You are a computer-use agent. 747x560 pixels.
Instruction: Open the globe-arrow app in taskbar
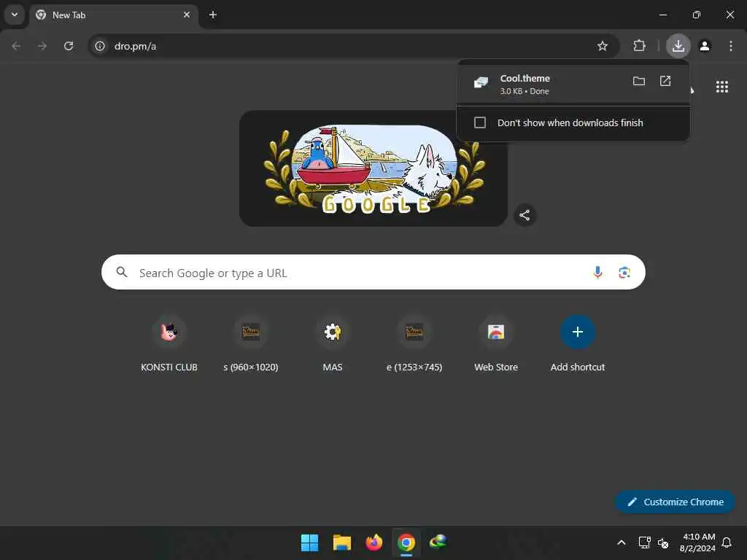pos(438,542)
